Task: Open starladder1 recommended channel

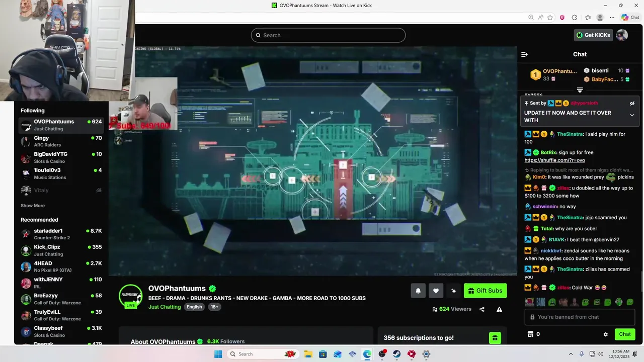Action: tap(61, 234)
